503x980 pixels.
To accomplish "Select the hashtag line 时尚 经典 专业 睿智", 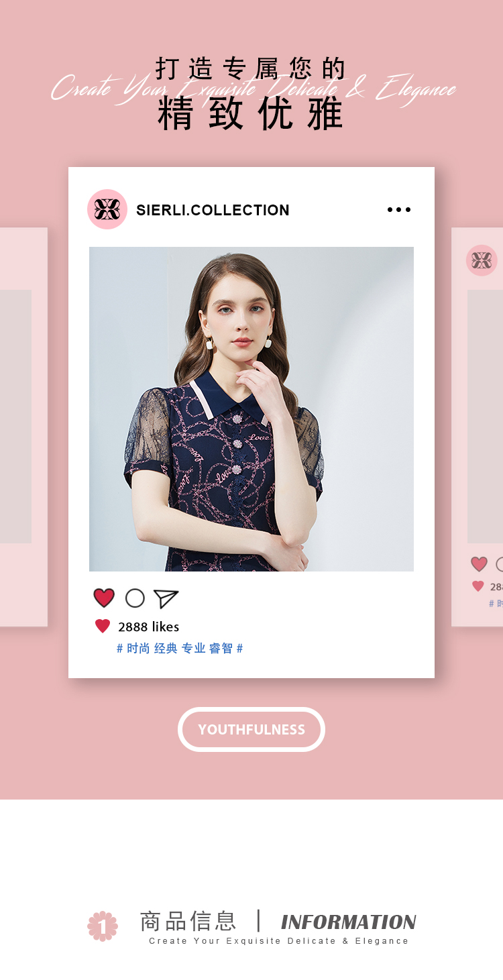I will tap(180, 649).
